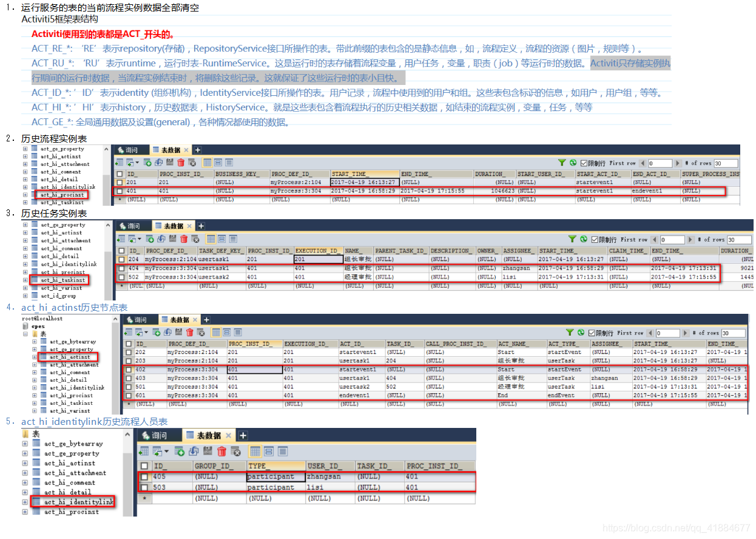Click the First row input in procinst panel

pyautogui.click(x=660, y=163)
